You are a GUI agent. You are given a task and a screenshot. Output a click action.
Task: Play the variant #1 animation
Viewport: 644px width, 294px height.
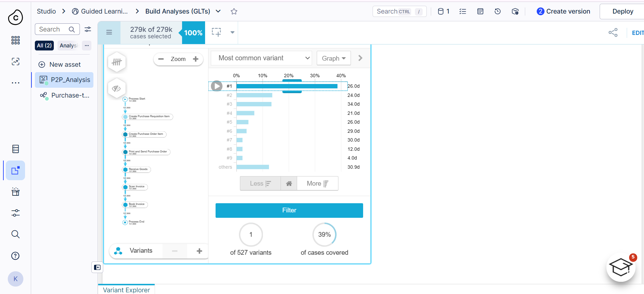[217, 86]
